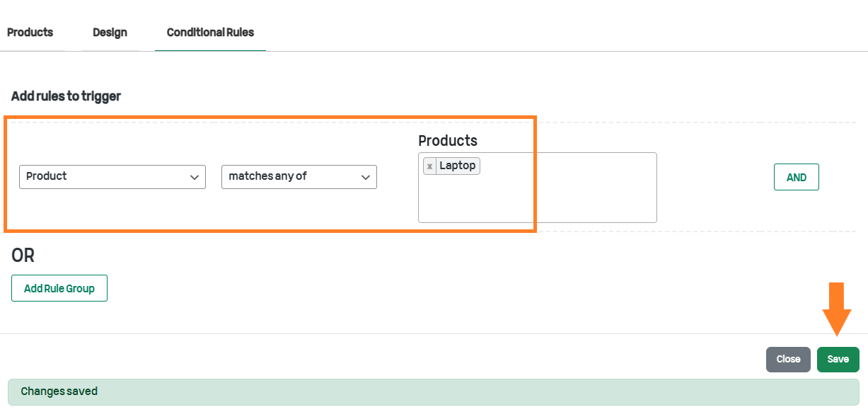Click the orange highlight border around the rule
Screen dimensions: 868x412
pos(270,118)
